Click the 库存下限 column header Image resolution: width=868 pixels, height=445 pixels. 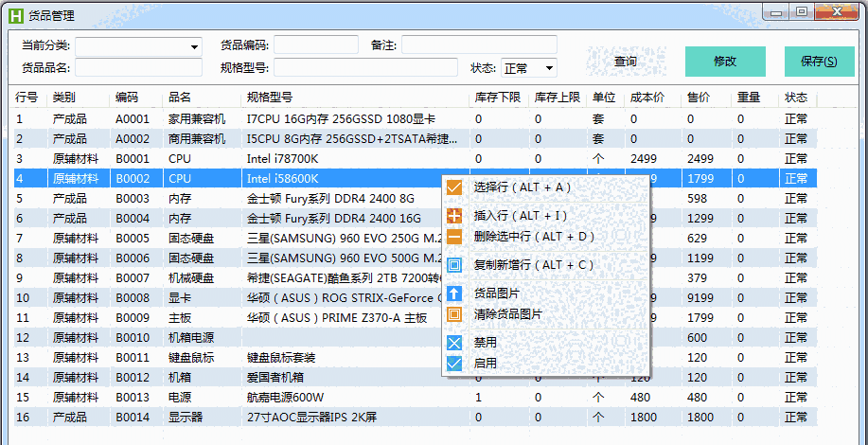(498, 98)
